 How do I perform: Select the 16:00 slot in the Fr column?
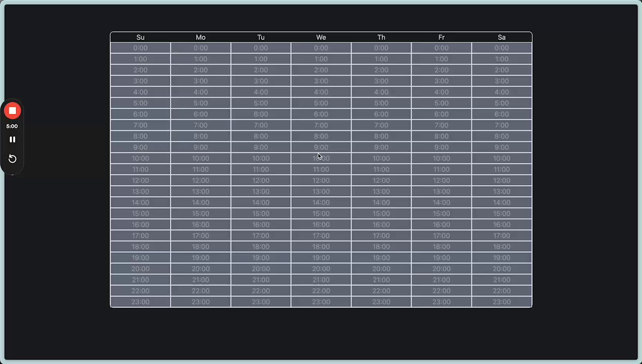(441, 224)
